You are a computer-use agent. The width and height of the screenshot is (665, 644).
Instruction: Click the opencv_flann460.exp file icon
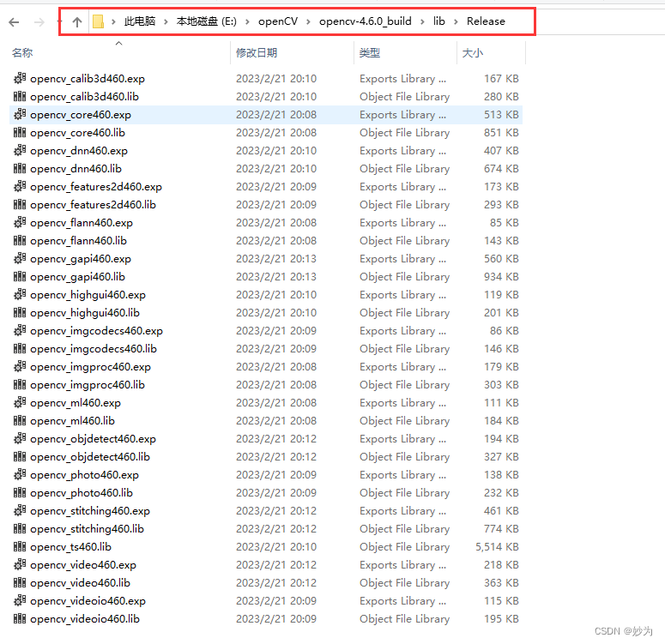point(20,223)
